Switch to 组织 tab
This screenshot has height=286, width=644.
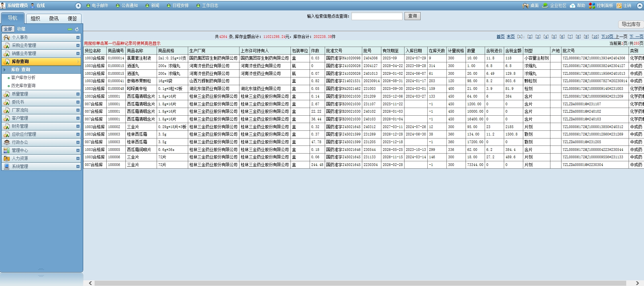click(35, 19)
